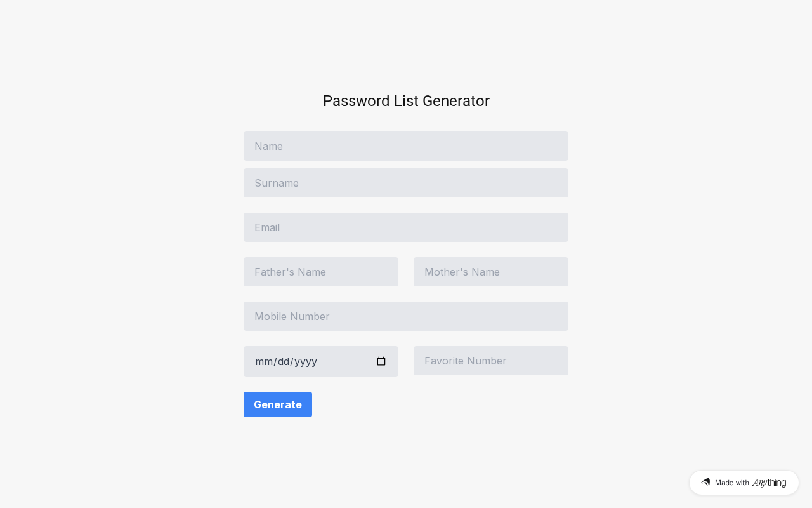Activate the Mobile Number input
This screenshot has width=812, height=508.
click(406, 316)
